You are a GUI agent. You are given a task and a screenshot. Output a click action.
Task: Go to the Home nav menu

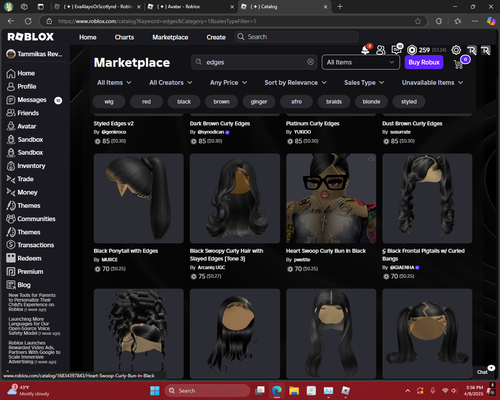[x=88, y=37]
